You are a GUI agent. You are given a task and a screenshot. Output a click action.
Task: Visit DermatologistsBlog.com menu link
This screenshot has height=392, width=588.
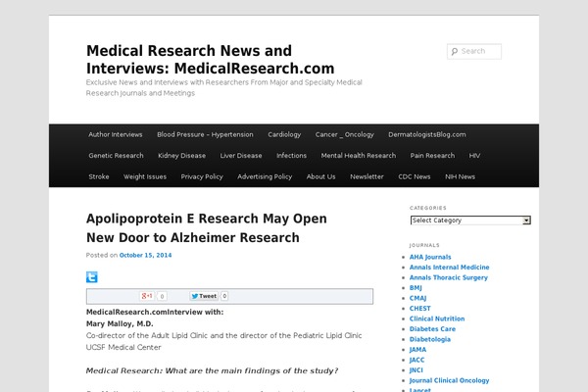(427, 134)
